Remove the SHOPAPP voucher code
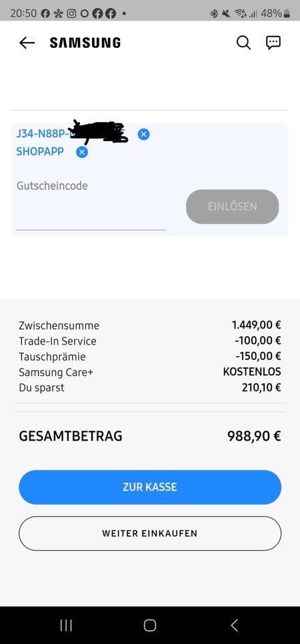This screenshot has width=300, height=644. click(82, 153)
